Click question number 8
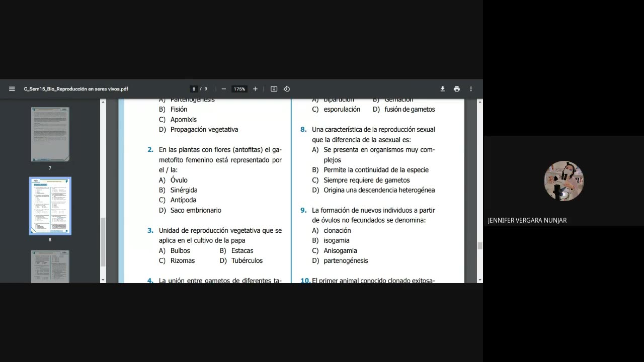Screen dimensions: 644x362 303,129
